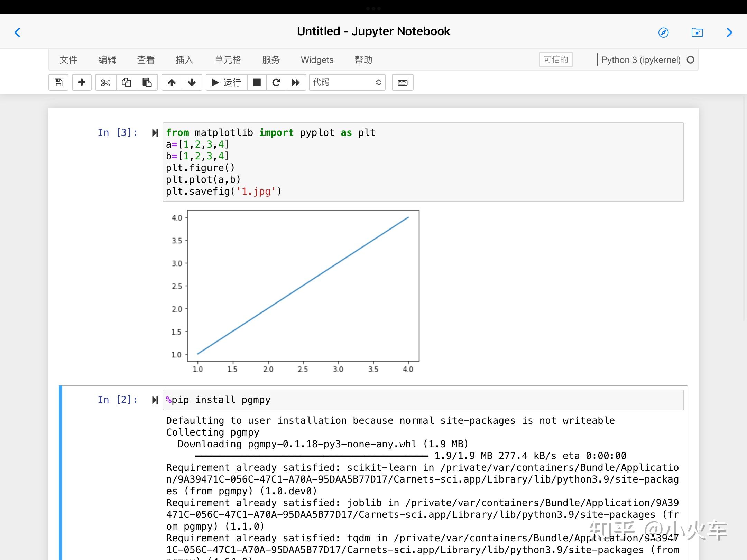Paste cell below icon
Screen dimensions: 747x560
147,82
